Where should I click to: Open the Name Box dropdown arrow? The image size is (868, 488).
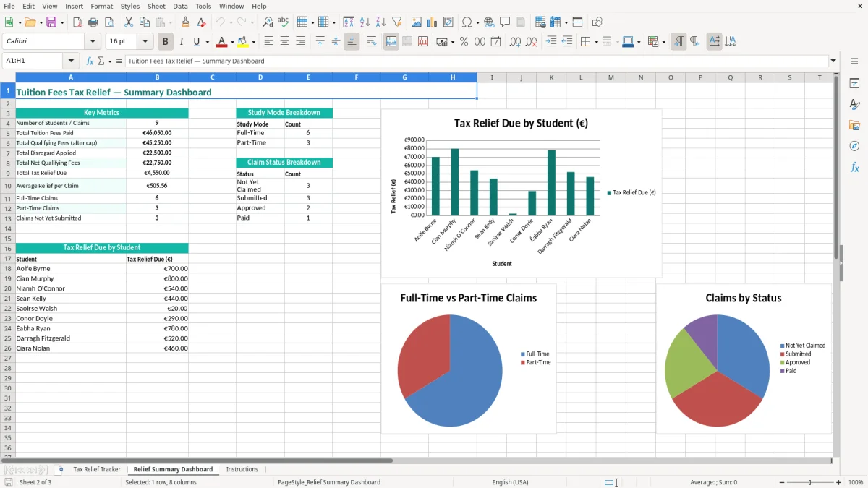click(70, 61)
